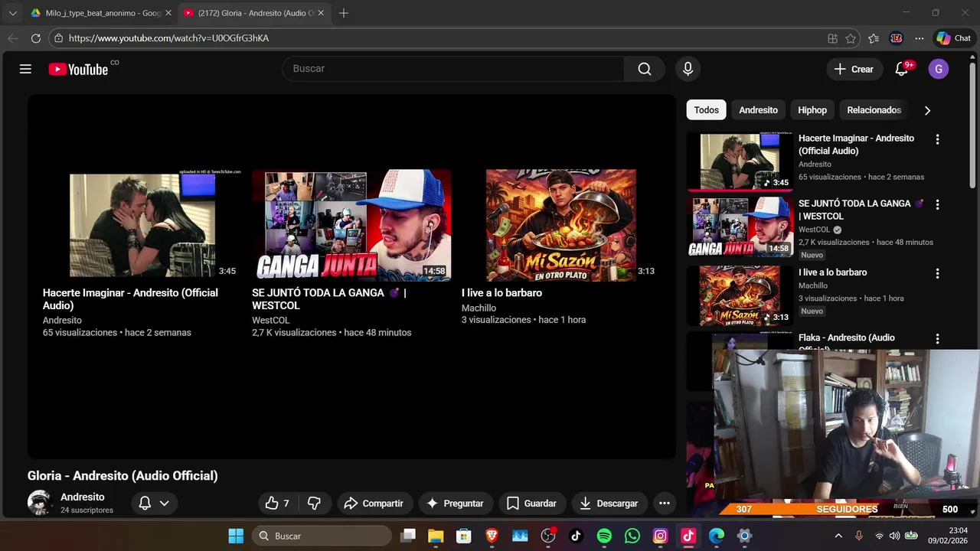
Task: Select the Andresito filter chip
Action: (758, 110)
